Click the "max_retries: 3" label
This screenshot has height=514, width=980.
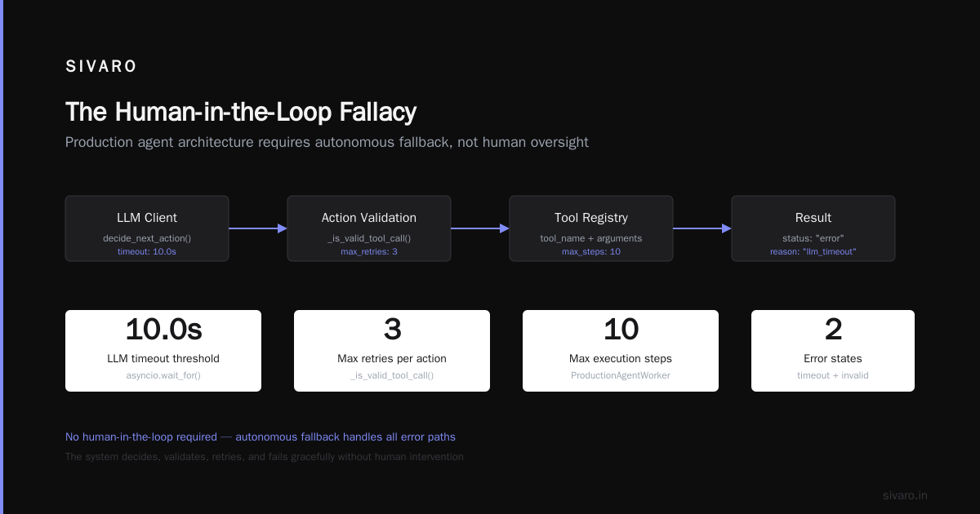(369, 252)
